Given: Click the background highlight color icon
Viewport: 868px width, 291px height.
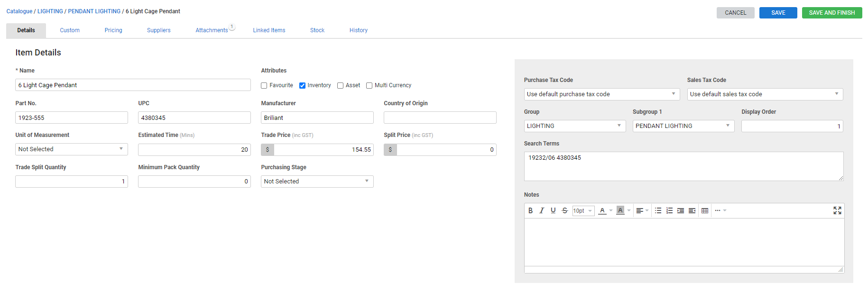Looking at the screenshot, I should click(620, 210).
